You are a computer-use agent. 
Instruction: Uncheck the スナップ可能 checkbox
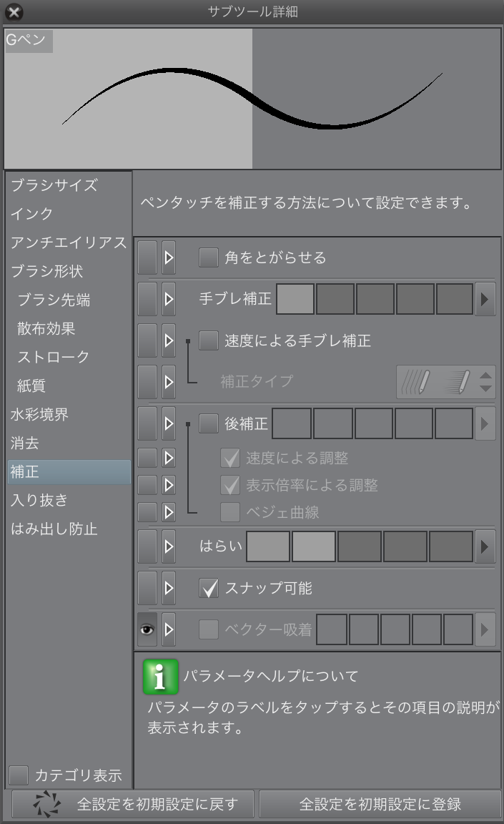(208, 589)
